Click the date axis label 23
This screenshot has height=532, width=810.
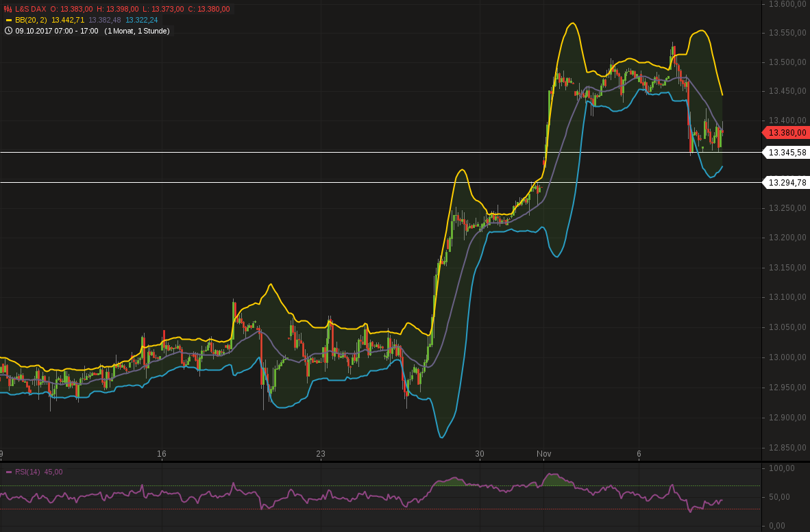[321, 454]
